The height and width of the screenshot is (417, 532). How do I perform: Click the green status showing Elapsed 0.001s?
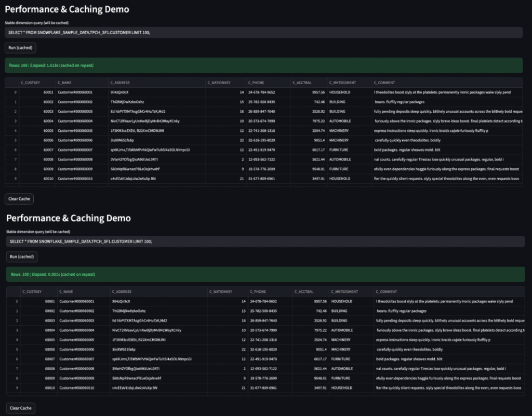(265, 274)
